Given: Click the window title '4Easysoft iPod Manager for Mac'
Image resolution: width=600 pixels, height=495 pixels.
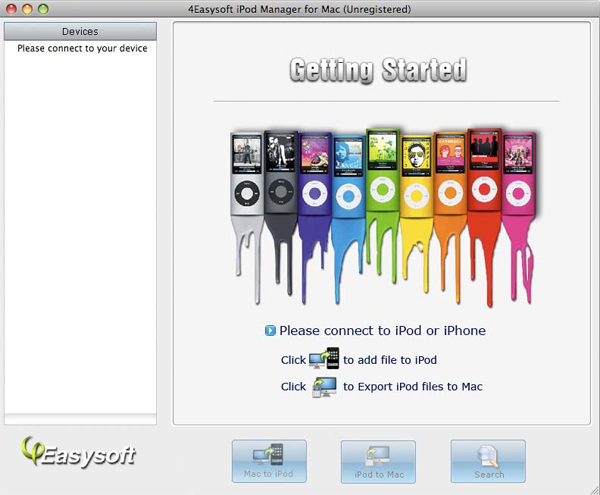Looking at the screenshot, I should (264, 9).
